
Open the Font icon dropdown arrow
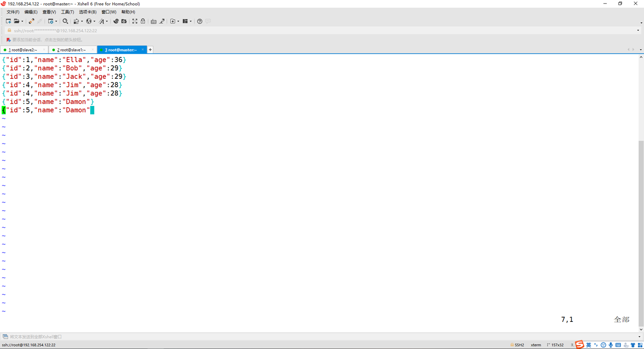coord(107,21)
